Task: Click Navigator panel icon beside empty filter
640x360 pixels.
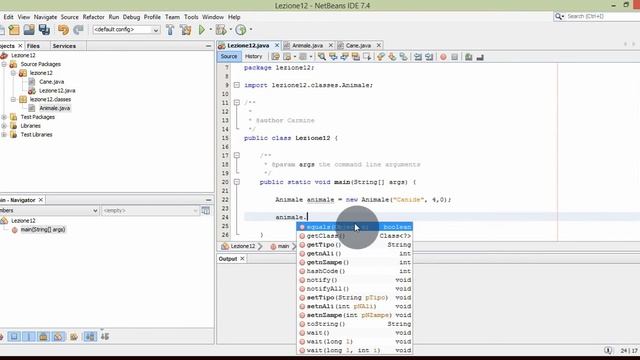Action: (x=206, y=210)
